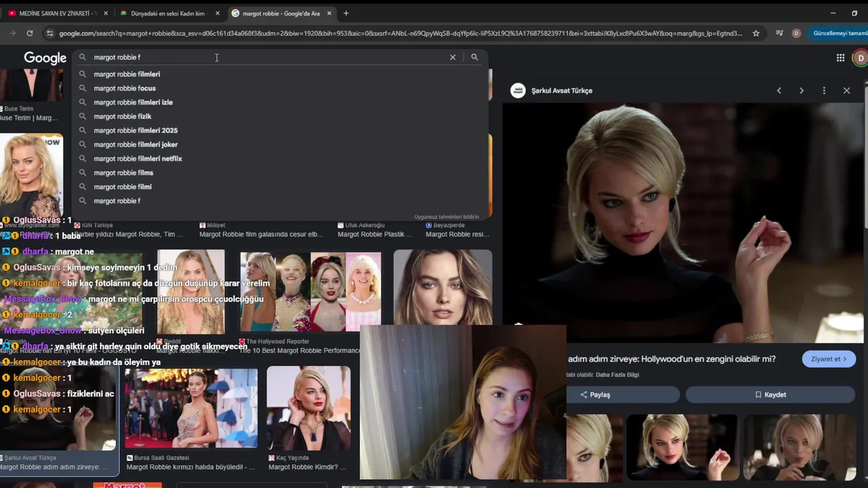Click Uygunsuz tahminleri bildirin link
868x488 pixels.
click(446, 217)
